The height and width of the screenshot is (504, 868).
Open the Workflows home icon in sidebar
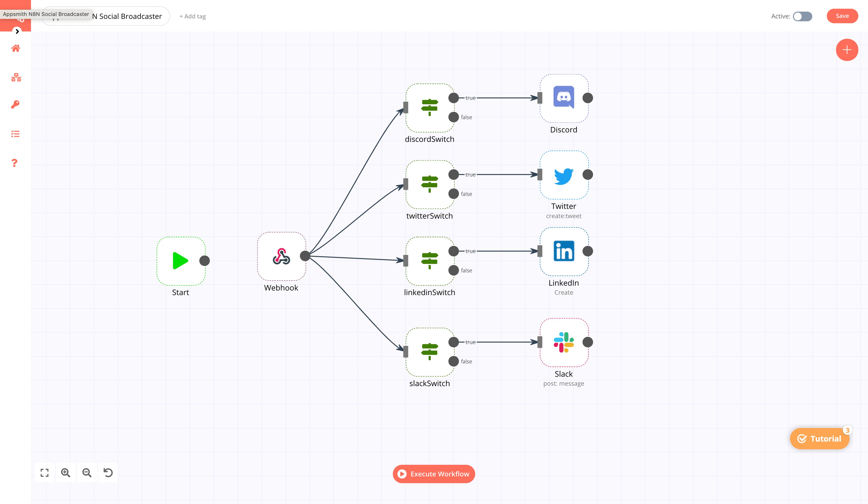pyautogui.click(x=15, y=48)
